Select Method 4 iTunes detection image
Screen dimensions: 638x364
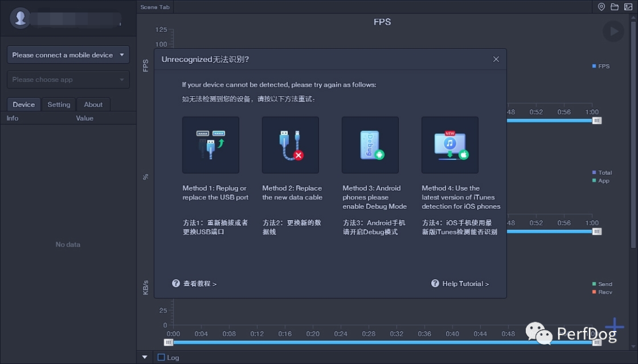(450, 145)
